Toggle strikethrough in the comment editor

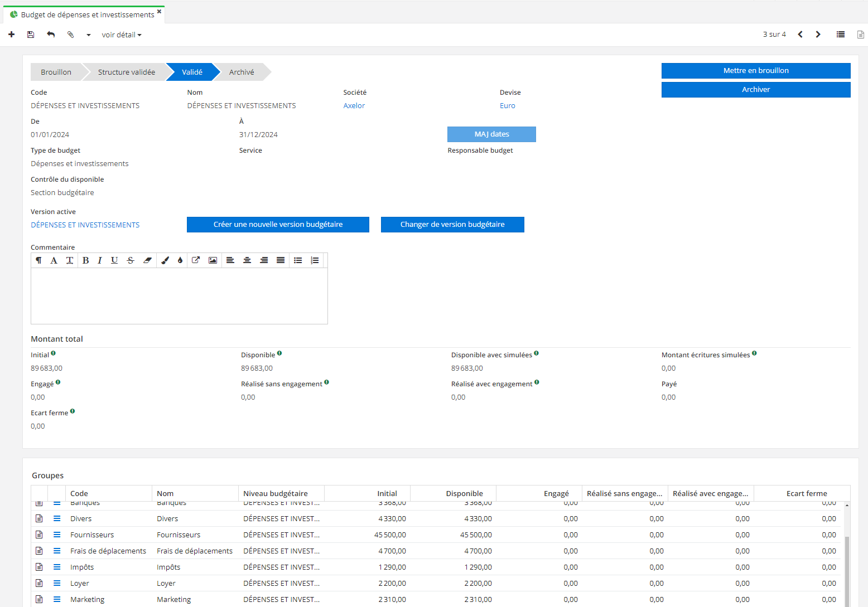pyautogui.click(x=131, y=260)
